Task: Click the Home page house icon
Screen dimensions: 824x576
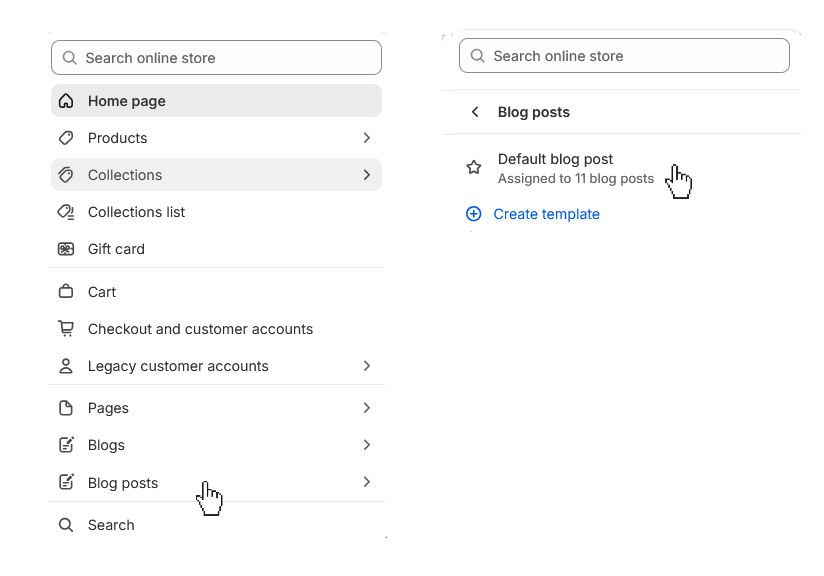Action: (x=66, y=100)
